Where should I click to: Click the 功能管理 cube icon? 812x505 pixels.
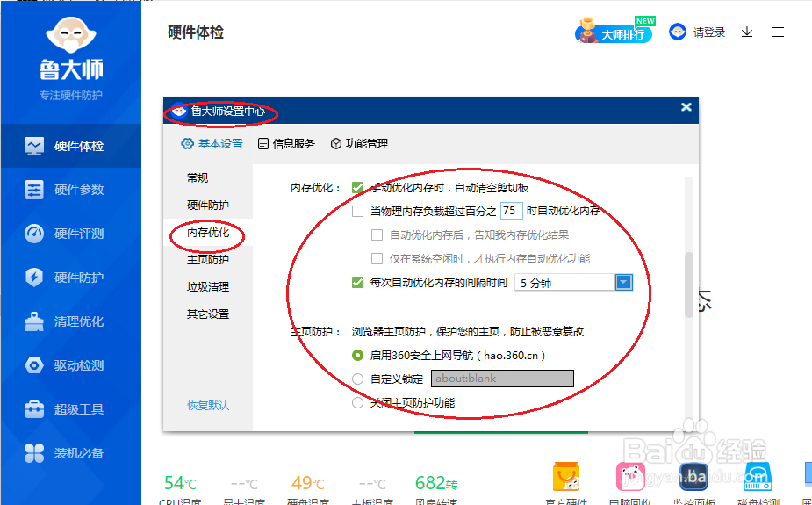point(336,144)
